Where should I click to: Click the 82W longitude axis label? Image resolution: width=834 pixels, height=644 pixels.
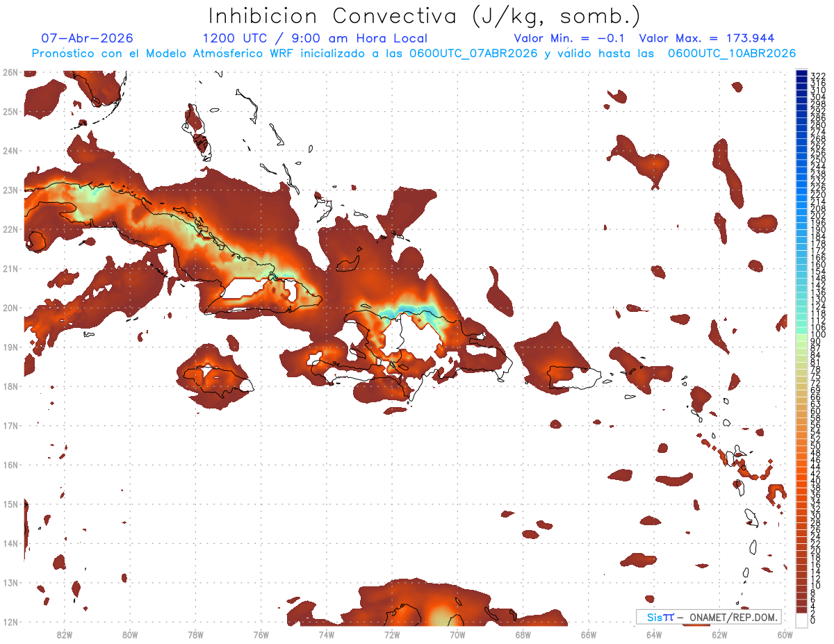[64, 634]
